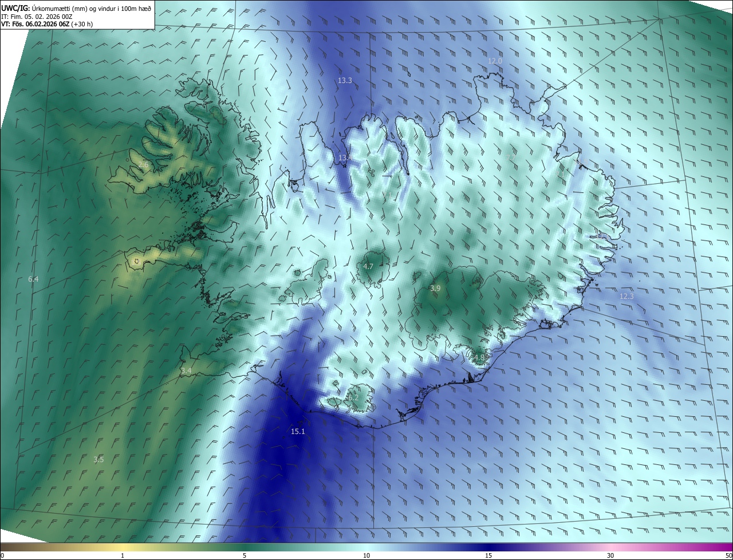Click the 6.4 value label in the west
This screenshot has width=733, height=560.
coord(33,279)
